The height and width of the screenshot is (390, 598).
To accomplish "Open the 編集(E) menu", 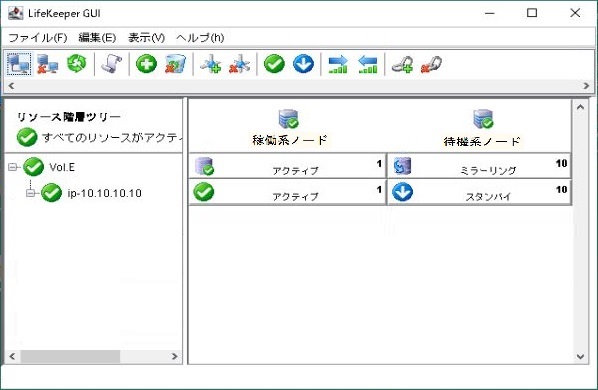I will click(x=97, y=37).
